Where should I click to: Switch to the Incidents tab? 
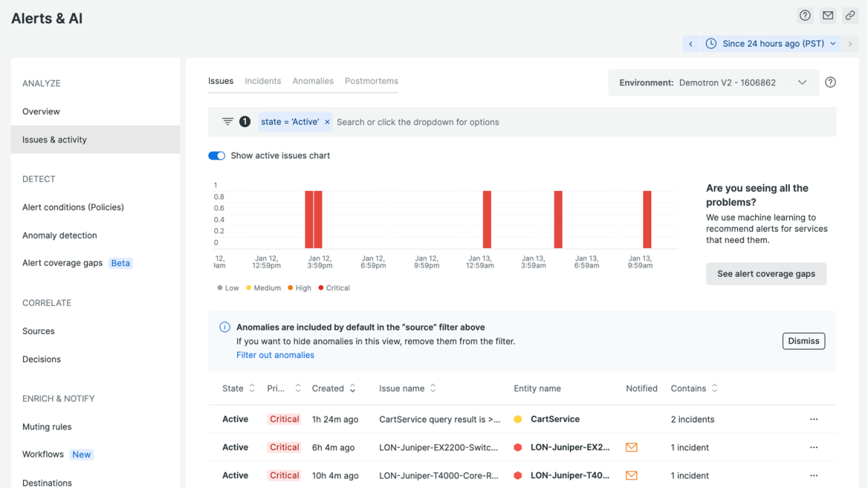pos(263,81)
